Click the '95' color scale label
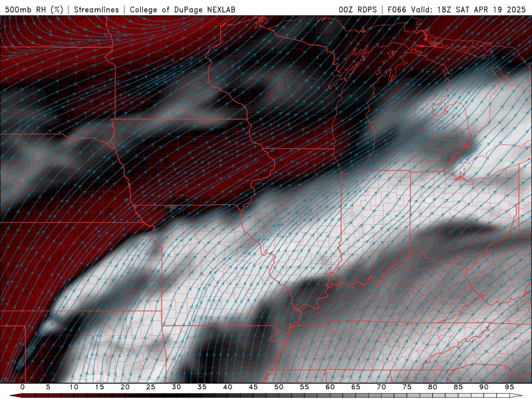The height and width of the screenshot is (399, 532). pos(509,387)
